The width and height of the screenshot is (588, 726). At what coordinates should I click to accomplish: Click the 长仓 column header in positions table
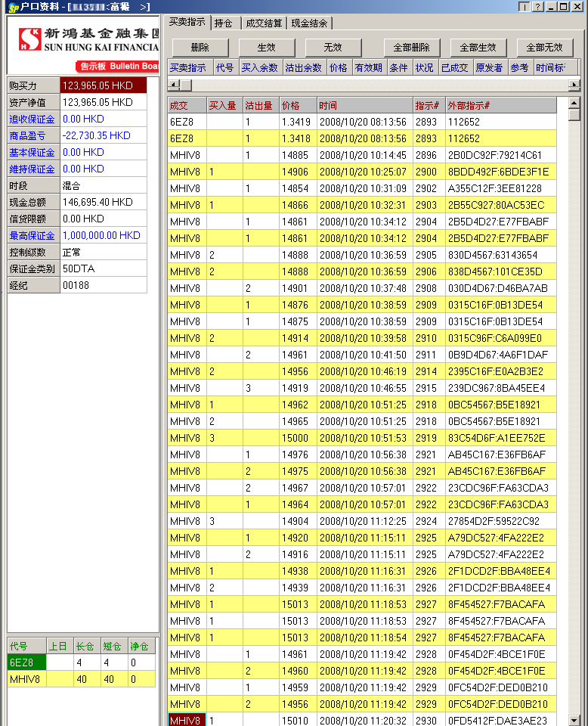pos(88,646)
